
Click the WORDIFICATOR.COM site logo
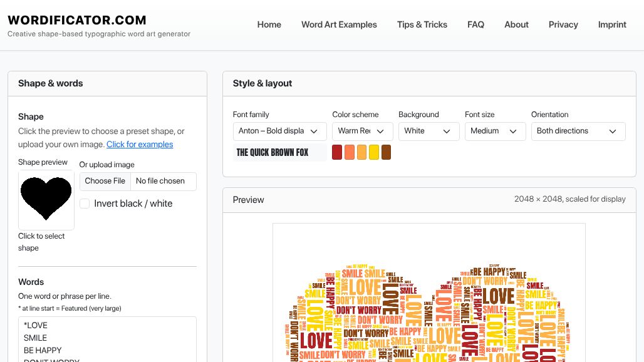(77, 20)
